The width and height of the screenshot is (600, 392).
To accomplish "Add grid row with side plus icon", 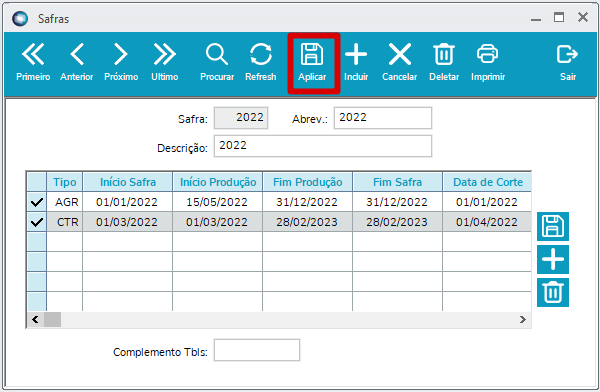I will coord(553,260).
